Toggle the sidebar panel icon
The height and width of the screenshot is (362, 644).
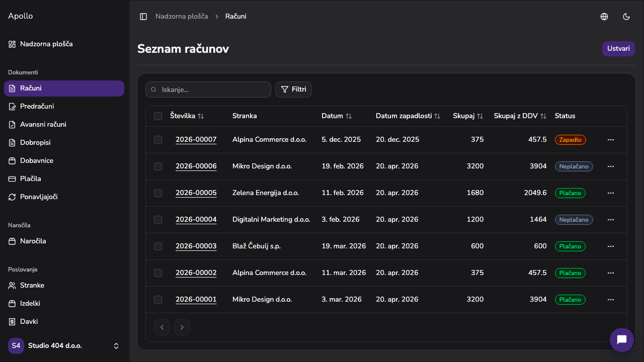tap(143, 17)
